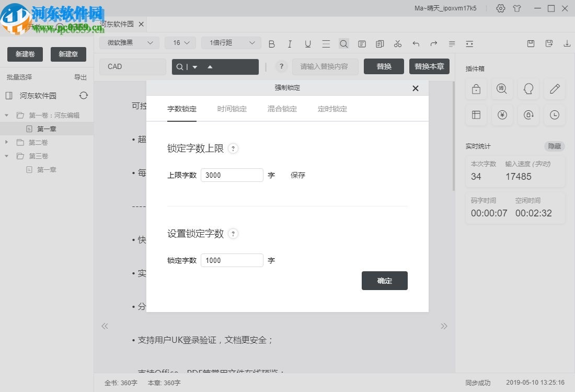Select the pencil editing plugin

tap(554, 89)
